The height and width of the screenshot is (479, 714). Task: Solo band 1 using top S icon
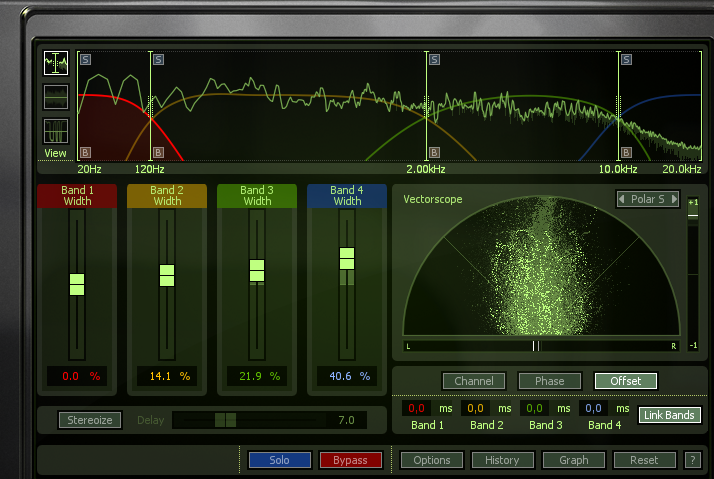(x=85, y=59)
